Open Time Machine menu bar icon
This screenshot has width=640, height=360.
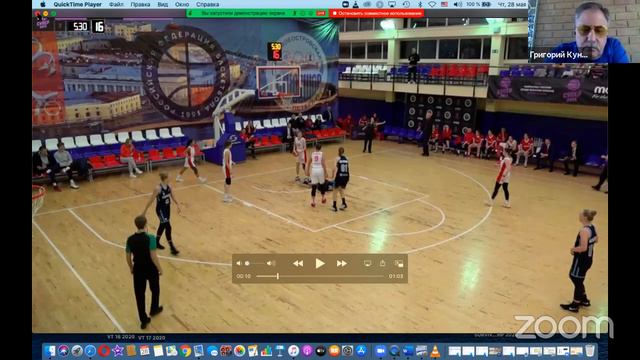(406, 4)
